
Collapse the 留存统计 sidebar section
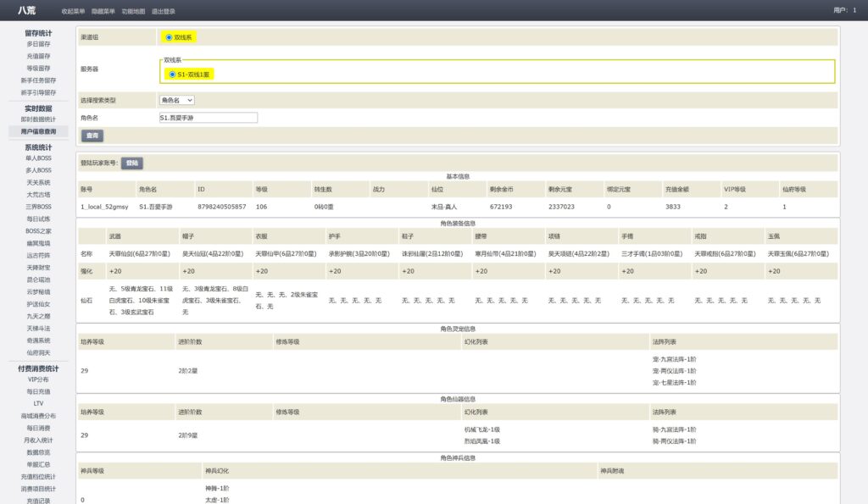point(38,33)
